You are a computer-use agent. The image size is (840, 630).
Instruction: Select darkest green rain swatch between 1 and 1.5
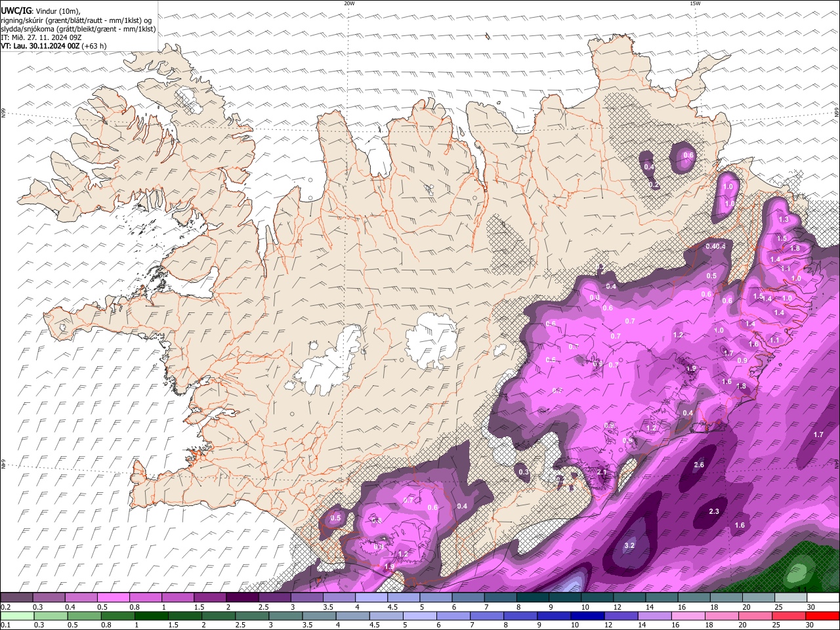pos(152,616)
